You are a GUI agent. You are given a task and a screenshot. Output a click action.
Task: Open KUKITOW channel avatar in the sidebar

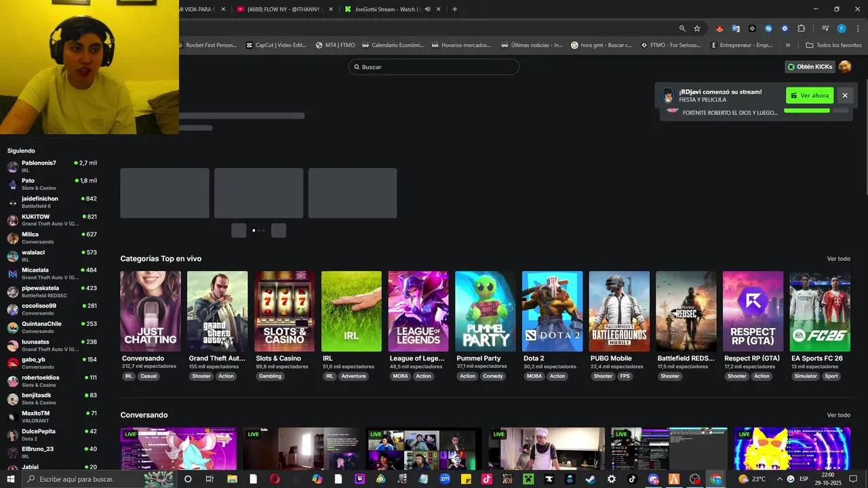coord(12,220)
